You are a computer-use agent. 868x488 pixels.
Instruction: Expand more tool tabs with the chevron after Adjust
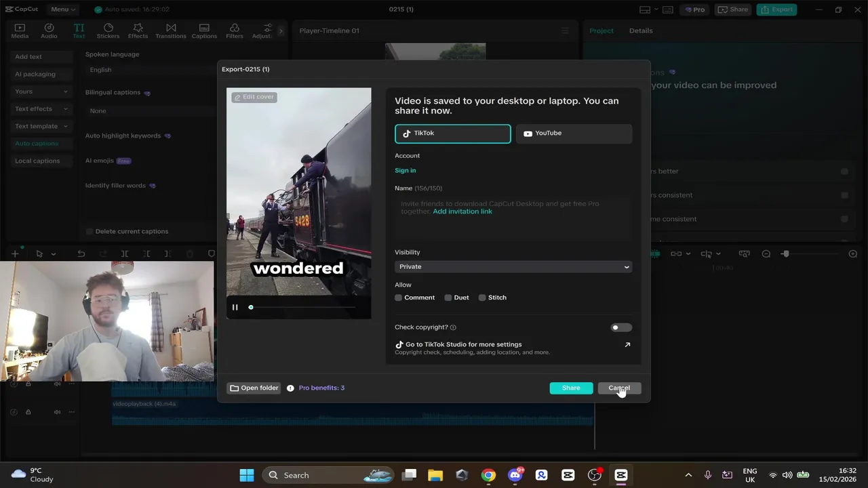(x=281, y=30)
